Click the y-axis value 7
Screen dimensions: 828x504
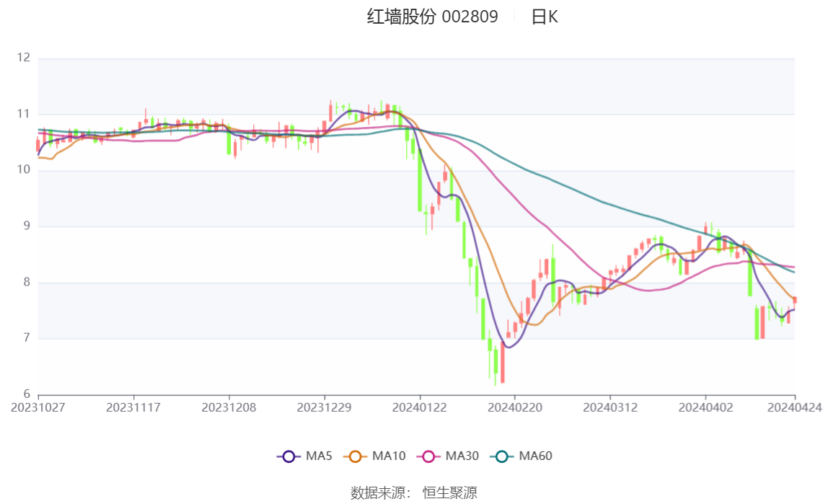click(x=27, y=338)
